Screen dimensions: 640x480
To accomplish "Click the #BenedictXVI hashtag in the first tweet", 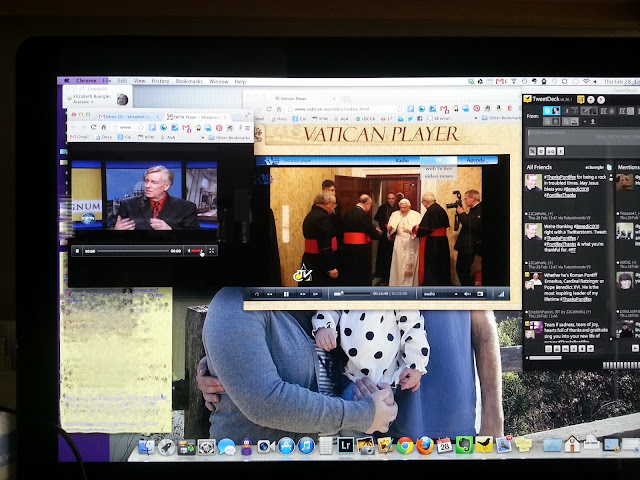I will coord(577,190).
